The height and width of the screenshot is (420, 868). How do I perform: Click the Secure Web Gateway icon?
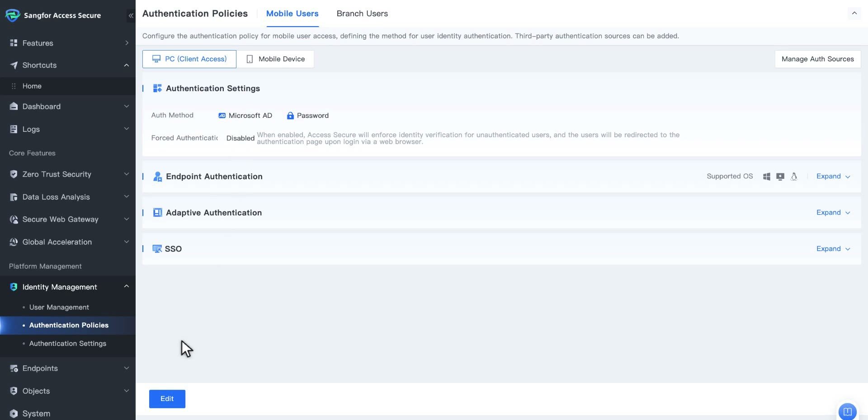tap(14, 219)
